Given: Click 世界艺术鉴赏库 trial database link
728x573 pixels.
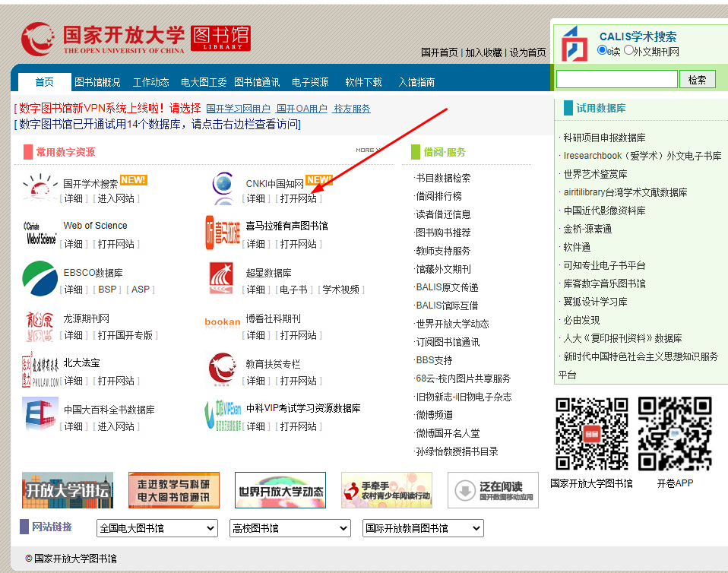Looking at the screenshot, I should tap(595, 174).
